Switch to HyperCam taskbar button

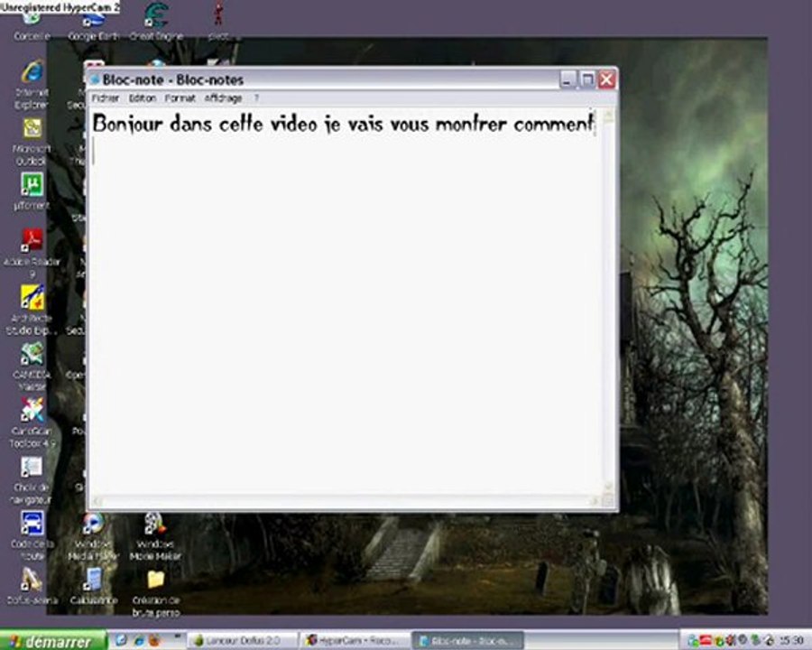pos(355,641)
